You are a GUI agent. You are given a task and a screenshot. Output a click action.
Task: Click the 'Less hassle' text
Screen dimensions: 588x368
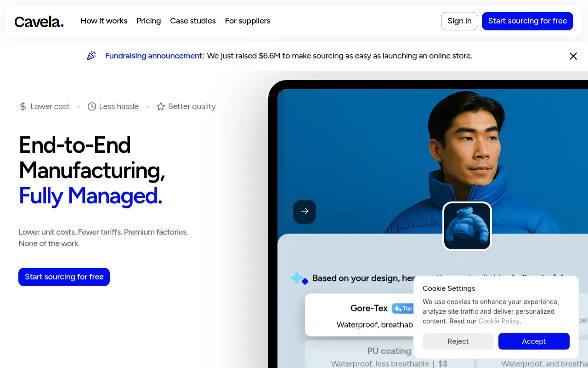119,107
